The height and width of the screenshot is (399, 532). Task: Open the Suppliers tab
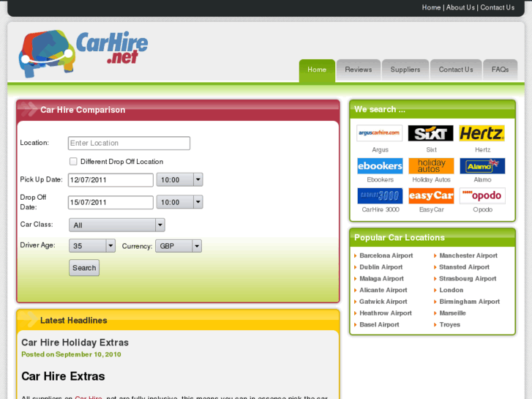coord(405,70)
